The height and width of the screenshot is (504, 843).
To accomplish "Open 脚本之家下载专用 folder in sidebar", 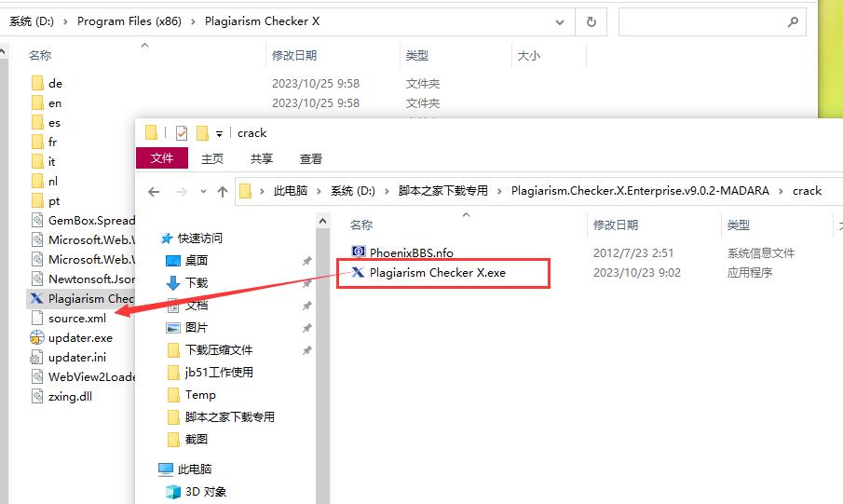I will [x=229, y=416].
